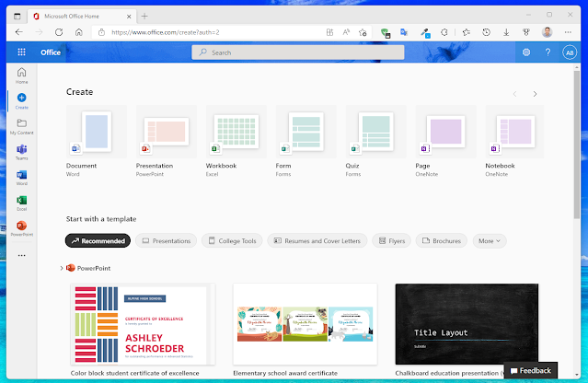
Task: Open the AB account avatar
Action: click(570, 52)
